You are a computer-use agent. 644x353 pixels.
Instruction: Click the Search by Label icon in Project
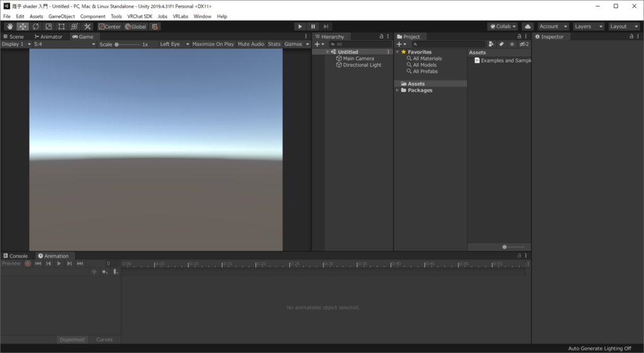click(x=501, y=45)
